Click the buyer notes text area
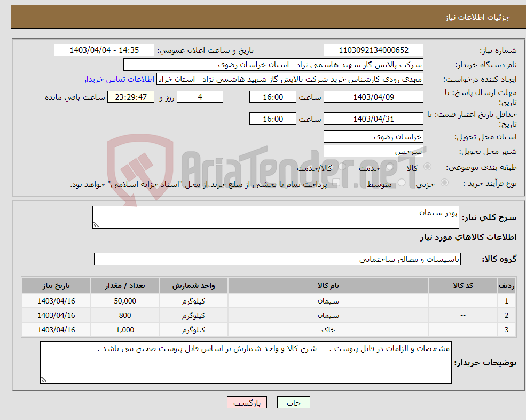 tap(246, 363)
